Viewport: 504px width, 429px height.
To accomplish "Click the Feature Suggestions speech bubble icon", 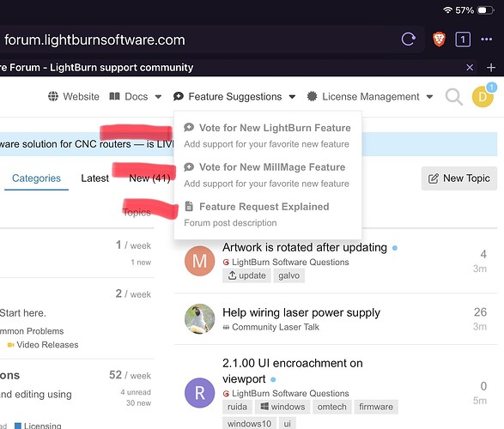I will point(178,96).
